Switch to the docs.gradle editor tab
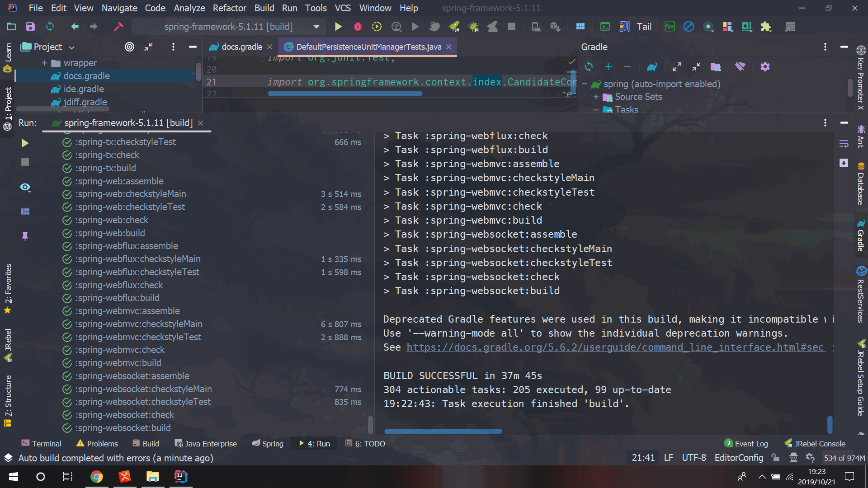 click(241, 47)
